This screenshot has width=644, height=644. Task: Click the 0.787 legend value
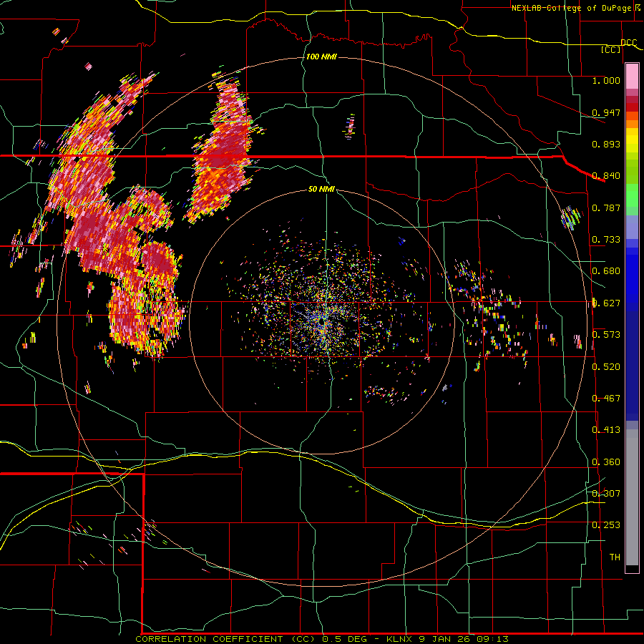click(x=606, y=208)
